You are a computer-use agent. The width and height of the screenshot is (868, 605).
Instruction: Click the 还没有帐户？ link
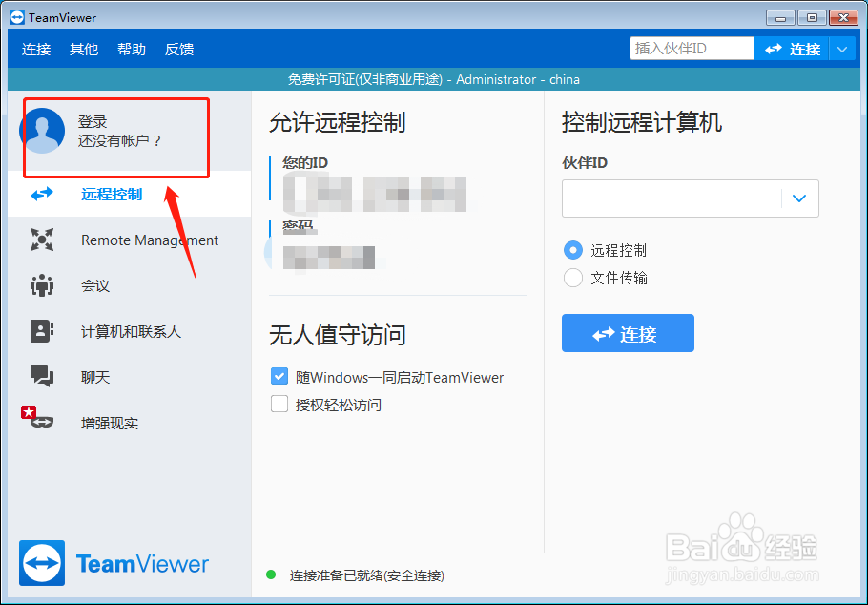tap(119, 140)
